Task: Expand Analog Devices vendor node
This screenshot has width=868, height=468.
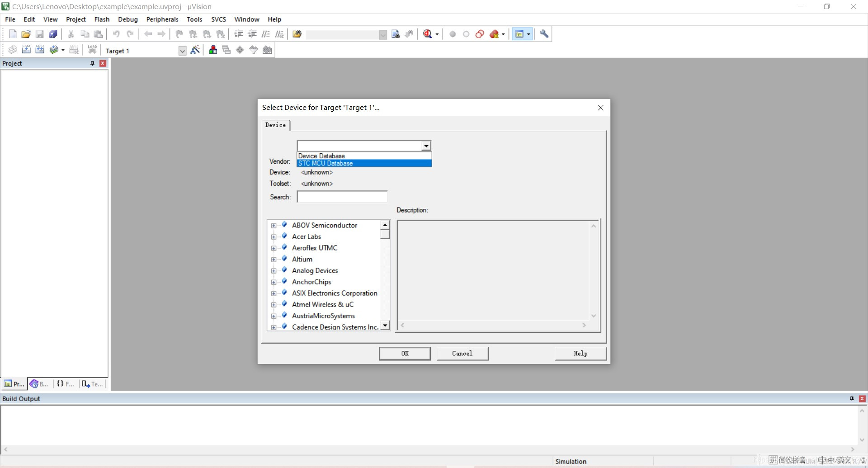Action: [x=274, y=271]
